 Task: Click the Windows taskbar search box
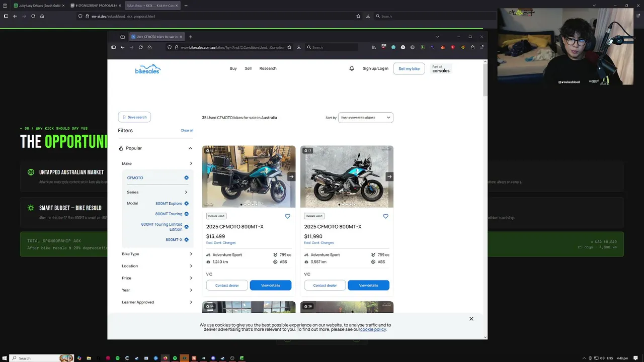click(x=41, y=358)
